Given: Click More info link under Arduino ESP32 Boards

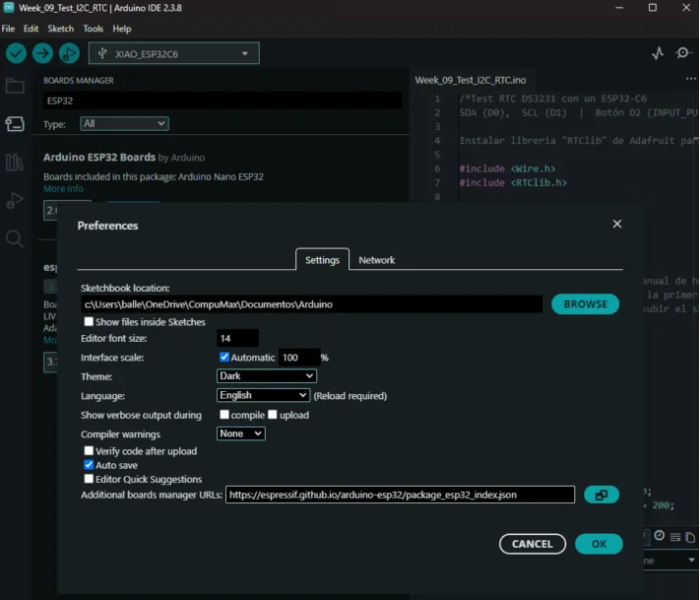Looking at the screenshot, I should (63, 188).
